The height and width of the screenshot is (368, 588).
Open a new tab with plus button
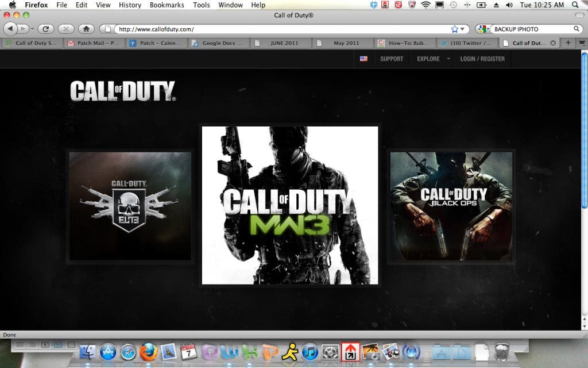[568, 43]
